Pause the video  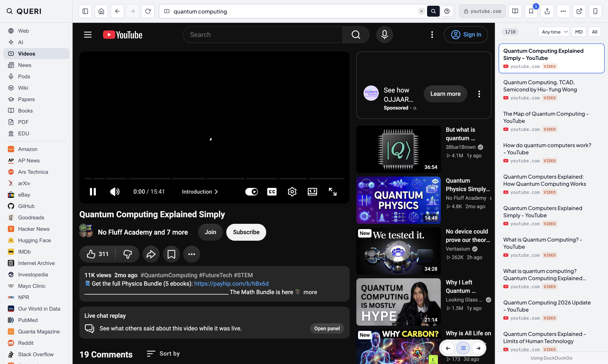[93, 192]
